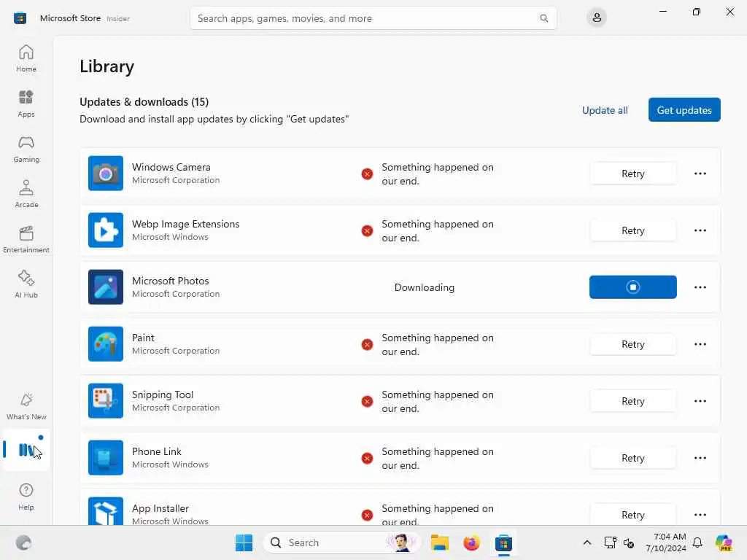Viewport: 747px width, 560px height.
Task: Launch Firefox from the taskbar
Action: point(471,542)
